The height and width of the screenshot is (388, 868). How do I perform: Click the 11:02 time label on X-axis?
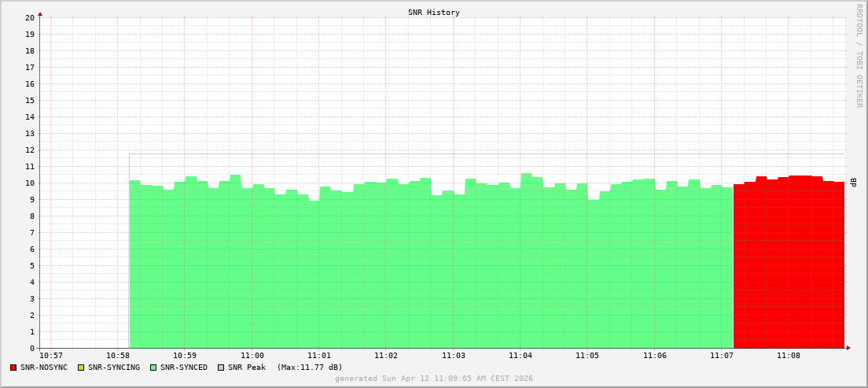386,356
